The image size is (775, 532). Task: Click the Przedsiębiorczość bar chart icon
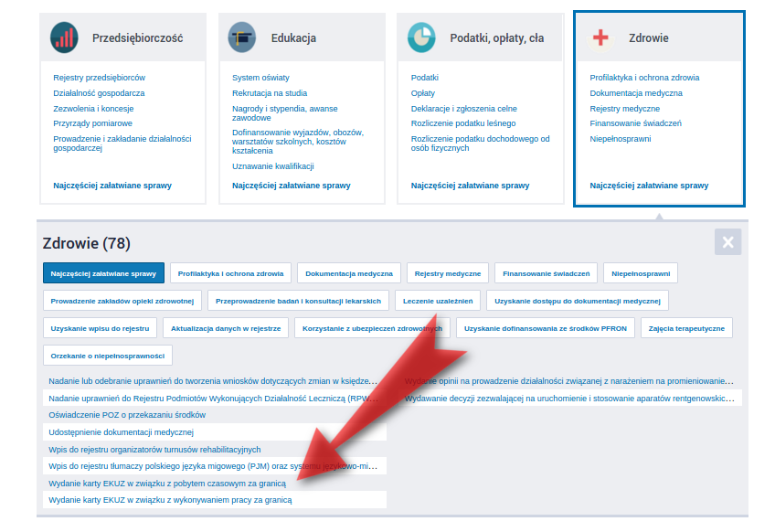point(64,37)
